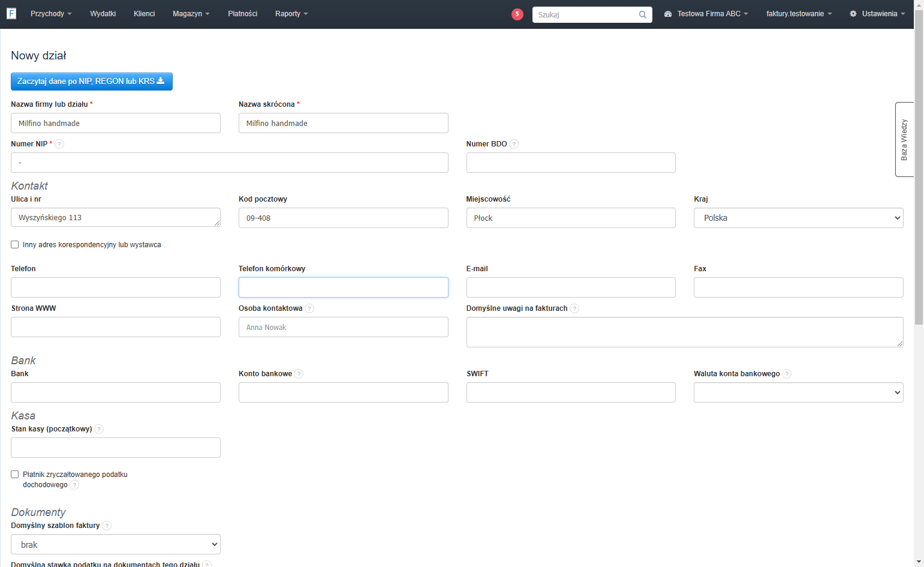Tick Płatnik zryczałtowanego podatku dochodowego checkbox
Screen dimensions: 924x567
point(15,475)
